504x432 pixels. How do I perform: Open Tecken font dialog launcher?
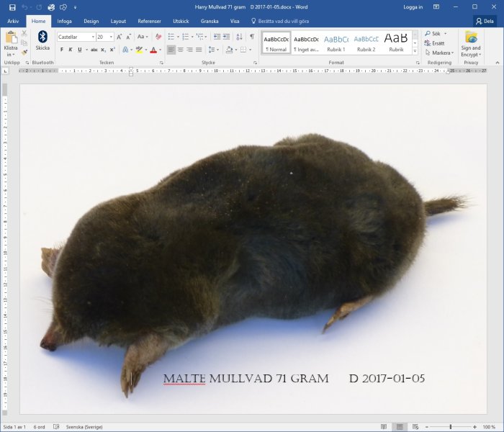click(161, 63)
